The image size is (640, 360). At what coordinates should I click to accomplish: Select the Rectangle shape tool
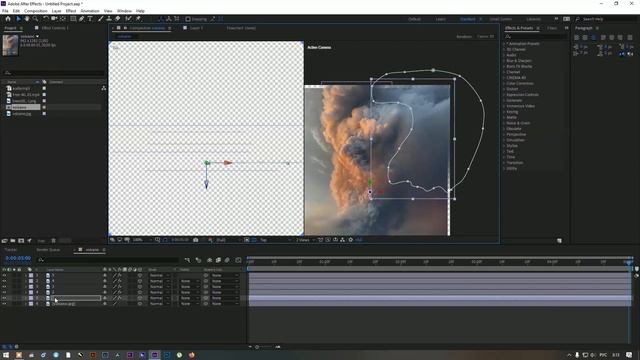[x=73, y=19]
